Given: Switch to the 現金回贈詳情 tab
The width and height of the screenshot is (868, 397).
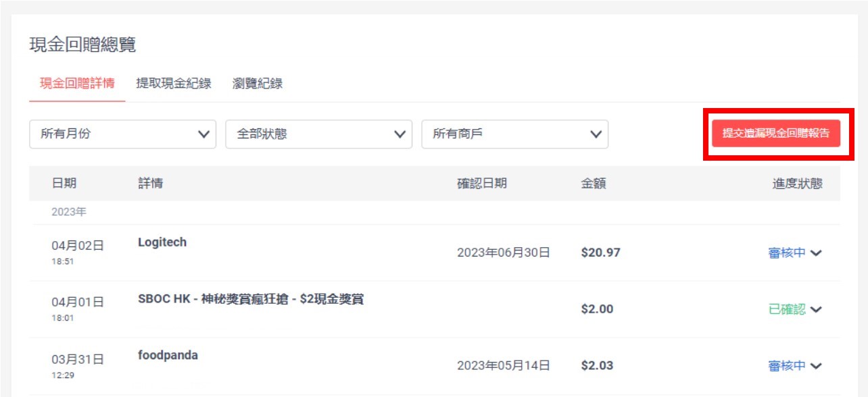Looking at the screenshot, I should pos(77,84).
